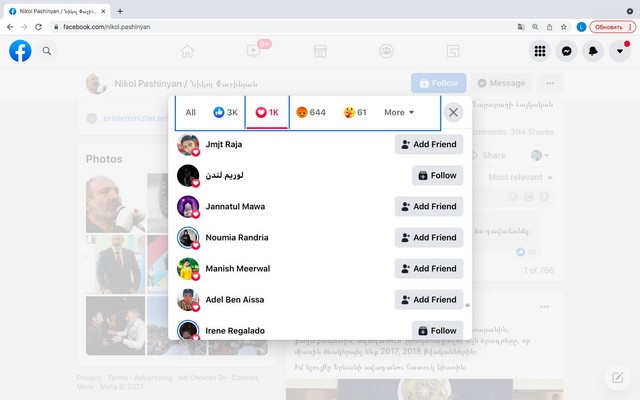The height and width of the screenshot is (400, 640).
Task: Close the reactions dialog with X
Action: 453,112
